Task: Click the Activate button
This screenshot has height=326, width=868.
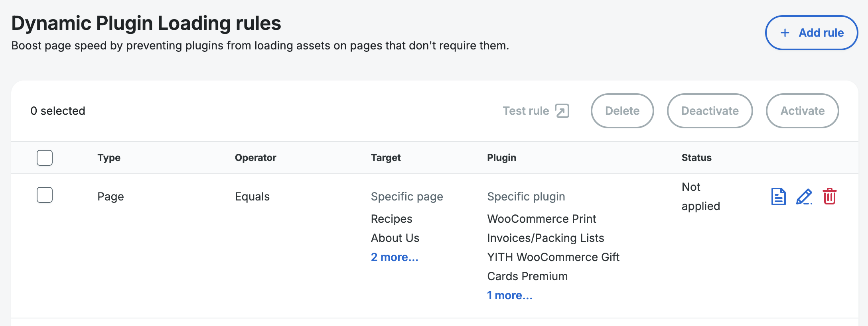Action: [x=802, y=111]
